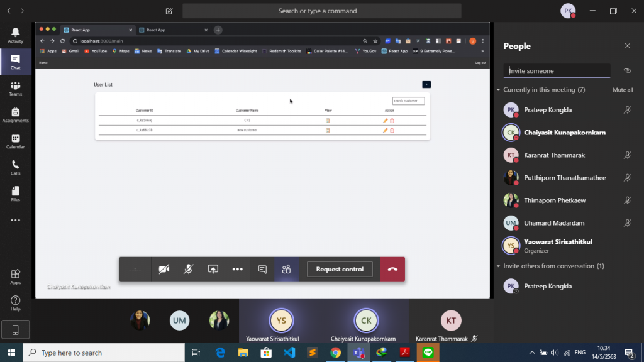Screen dimensions: 644x362
Task: Toggle the camera on in meeting toolbar
Action: click(164, 269)
